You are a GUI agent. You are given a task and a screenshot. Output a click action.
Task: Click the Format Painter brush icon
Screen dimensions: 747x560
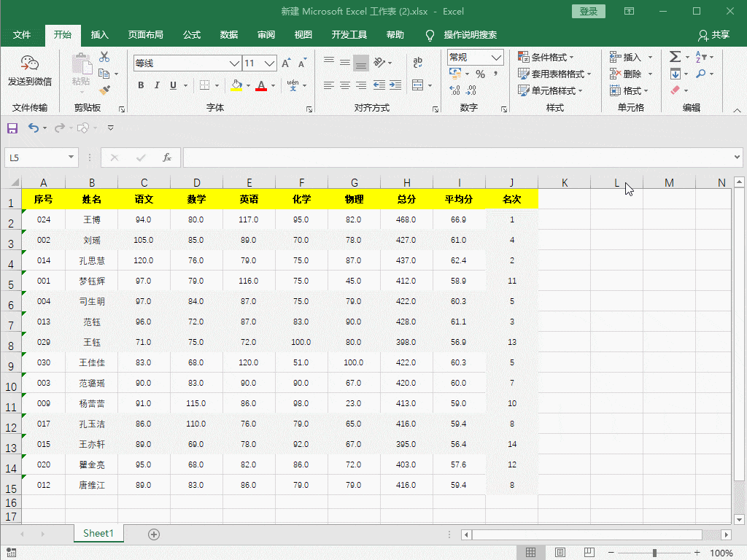click(x=105, y=90)
